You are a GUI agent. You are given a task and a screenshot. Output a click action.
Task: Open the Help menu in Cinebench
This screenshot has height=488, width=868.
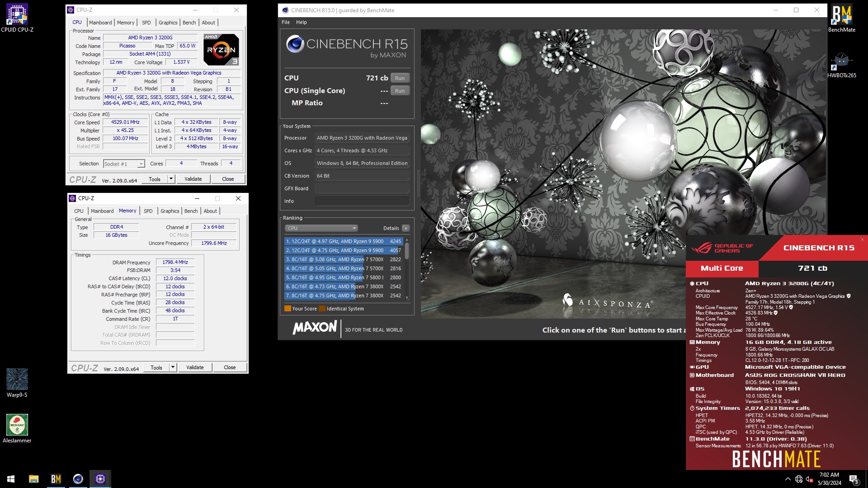302,22
